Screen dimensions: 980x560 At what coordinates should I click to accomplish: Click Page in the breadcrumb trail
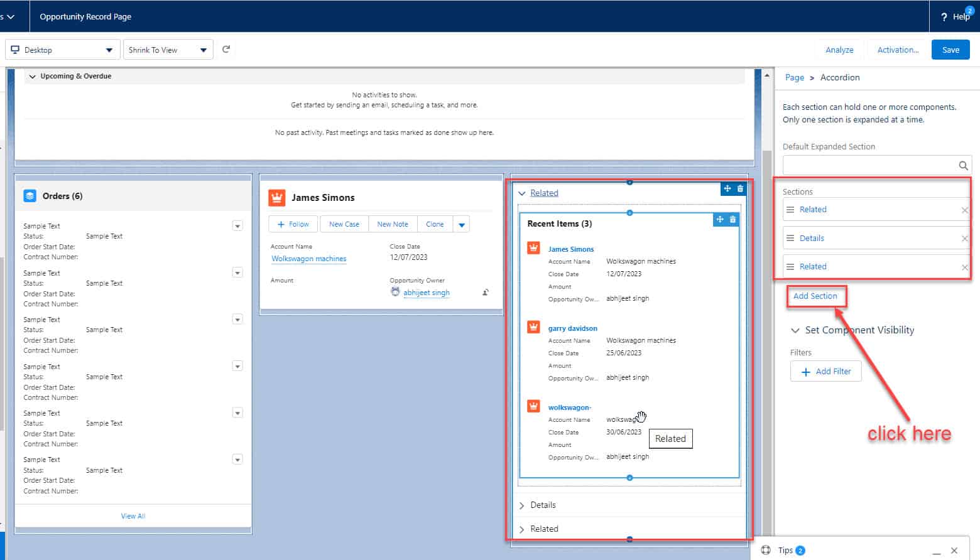coord(795,77)
